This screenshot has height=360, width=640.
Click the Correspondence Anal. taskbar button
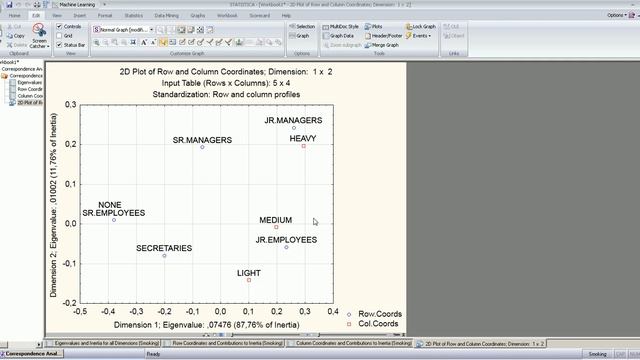tap(31, 354)
